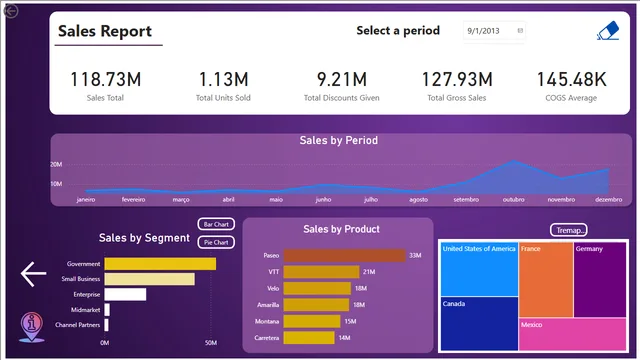Click the big white back arrow
The width and height of the screenshot is (640, 360).
[33, 274]
